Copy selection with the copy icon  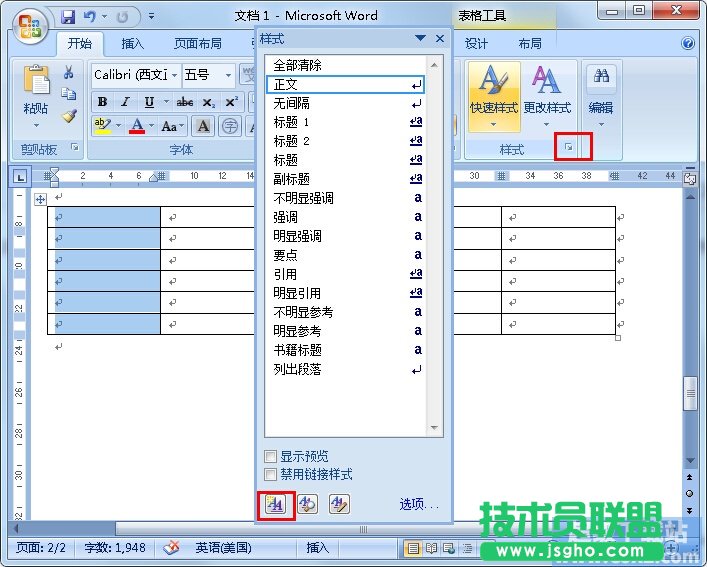(x=69, y=94)
